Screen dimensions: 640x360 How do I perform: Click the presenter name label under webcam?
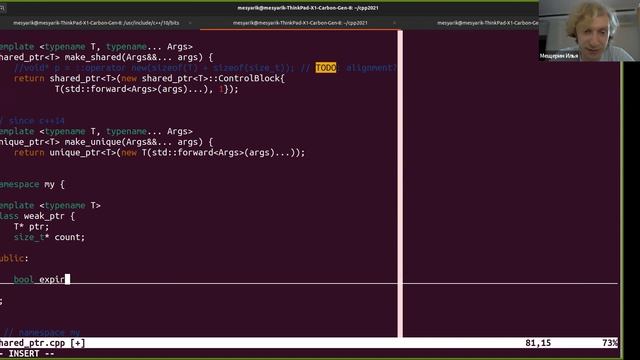coord(559,56)
